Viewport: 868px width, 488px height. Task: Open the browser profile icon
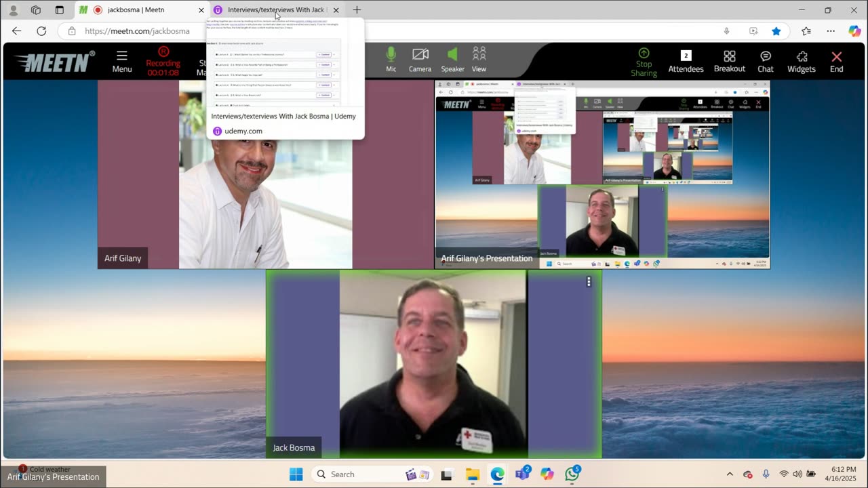[x=13, y=10]
